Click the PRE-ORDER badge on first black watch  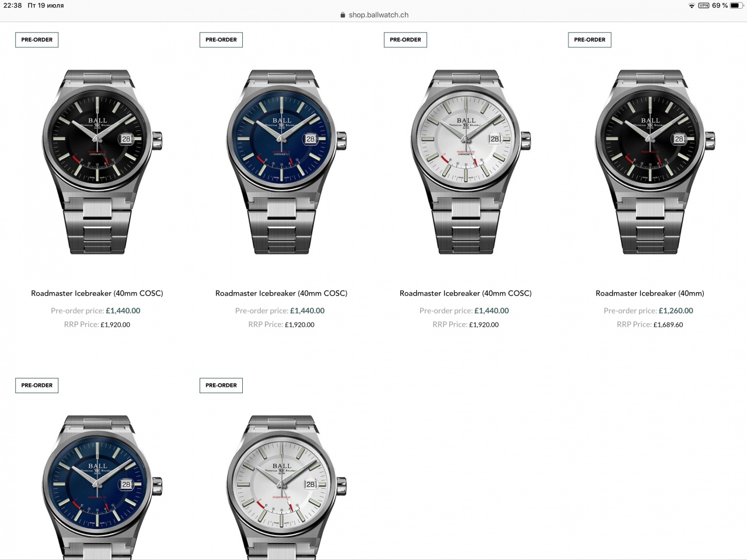point(37,40)
